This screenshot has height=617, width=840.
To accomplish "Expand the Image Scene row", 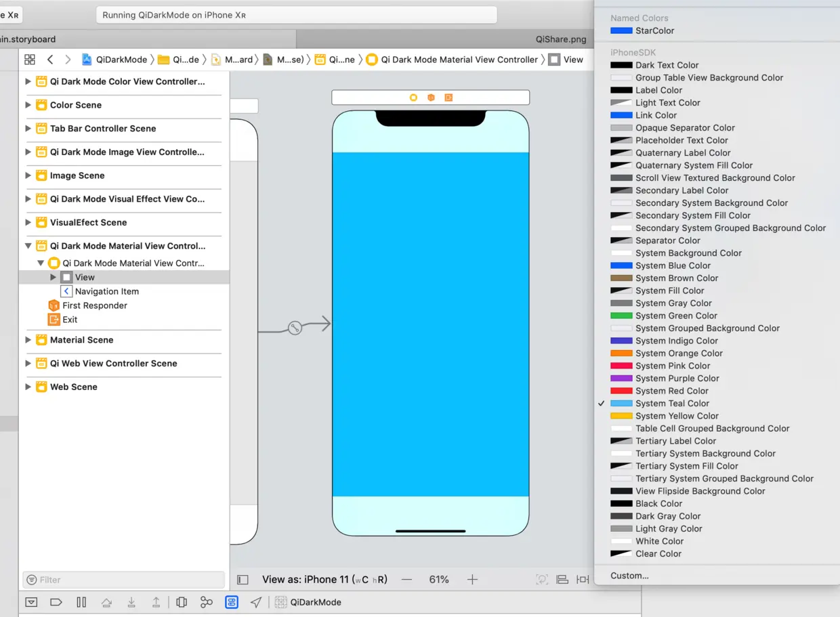I will (x=28, y=175).
